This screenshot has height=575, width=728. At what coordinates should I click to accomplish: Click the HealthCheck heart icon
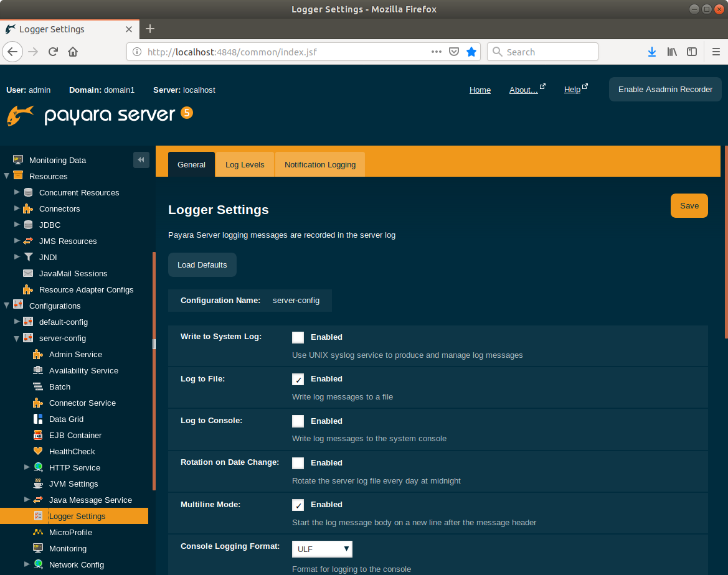tap(38, 451)
